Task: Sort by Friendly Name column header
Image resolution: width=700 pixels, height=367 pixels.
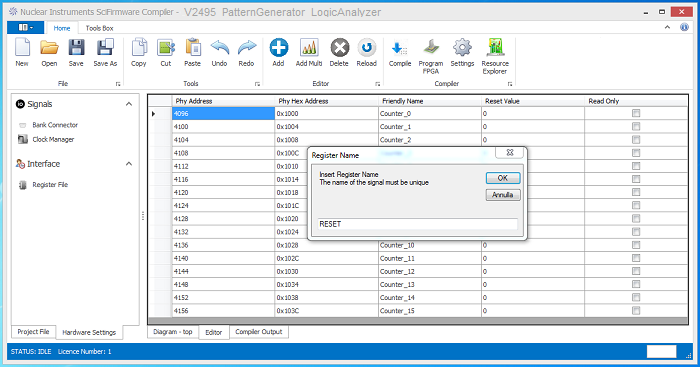Action: point(430,101)
